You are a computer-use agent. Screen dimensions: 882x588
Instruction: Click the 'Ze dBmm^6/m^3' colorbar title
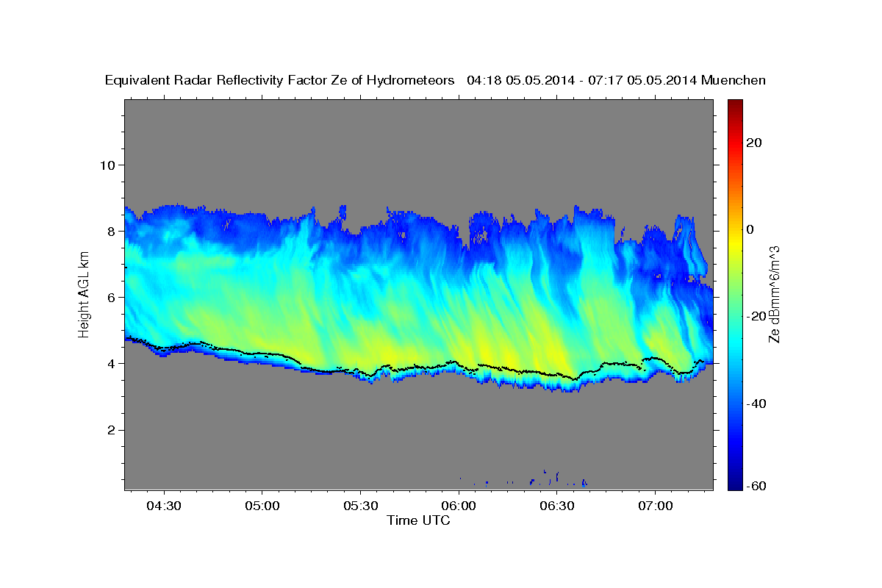click(x=773, y=294)
